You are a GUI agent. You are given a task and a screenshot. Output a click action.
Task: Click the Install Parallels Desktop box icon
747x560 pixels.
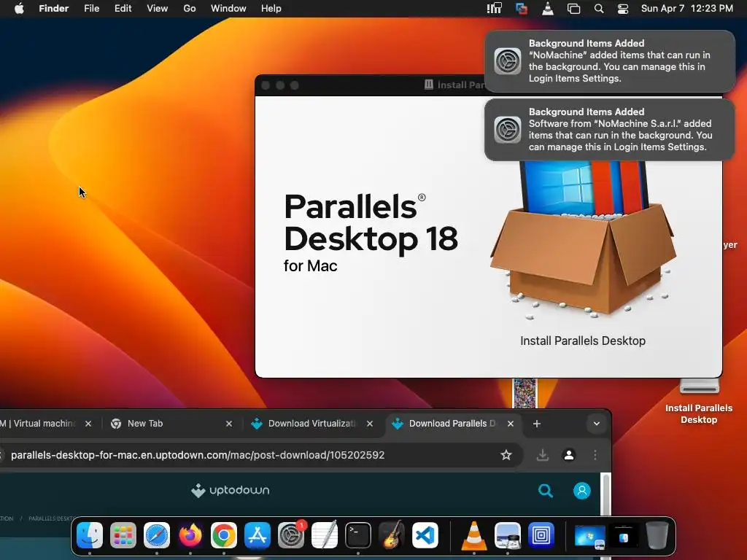[583, 241]
